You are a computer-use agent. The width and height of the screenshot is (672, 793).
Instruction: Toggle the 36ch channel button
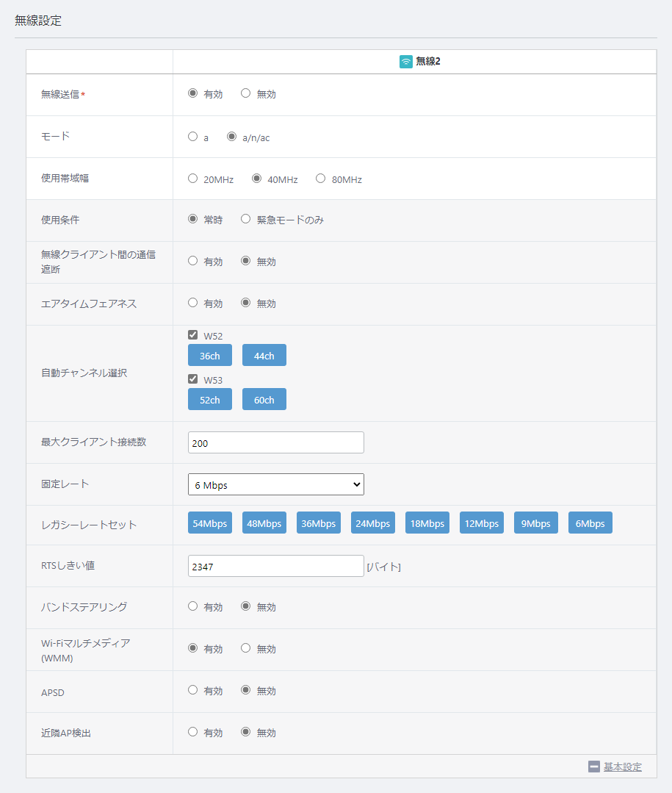click(210, 356)
